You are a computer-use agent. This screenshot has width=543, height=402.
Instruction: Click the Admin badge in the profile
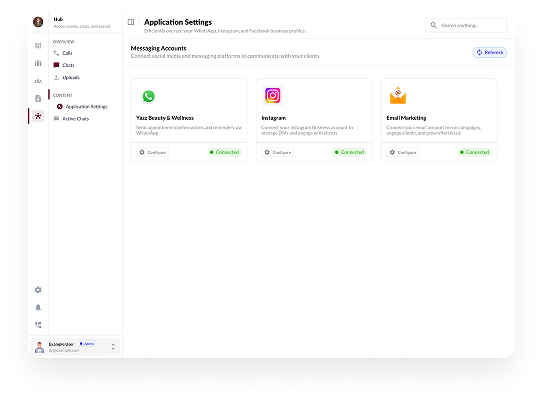click(87, 344)
